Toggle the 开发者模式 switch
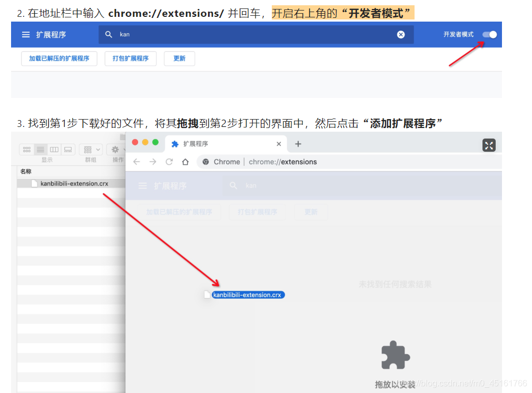This screenshot has width=532, height=393. point(489,34)
